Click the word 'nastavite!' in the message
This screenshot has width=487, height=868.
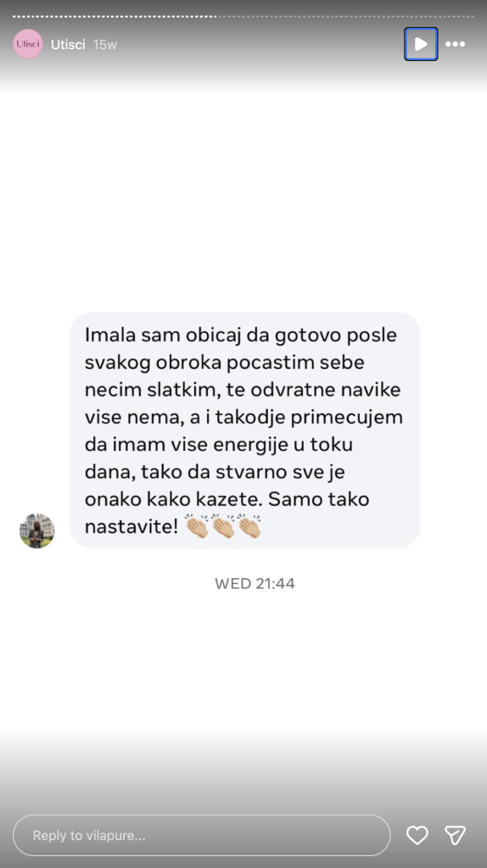click(x=132, y=526)
